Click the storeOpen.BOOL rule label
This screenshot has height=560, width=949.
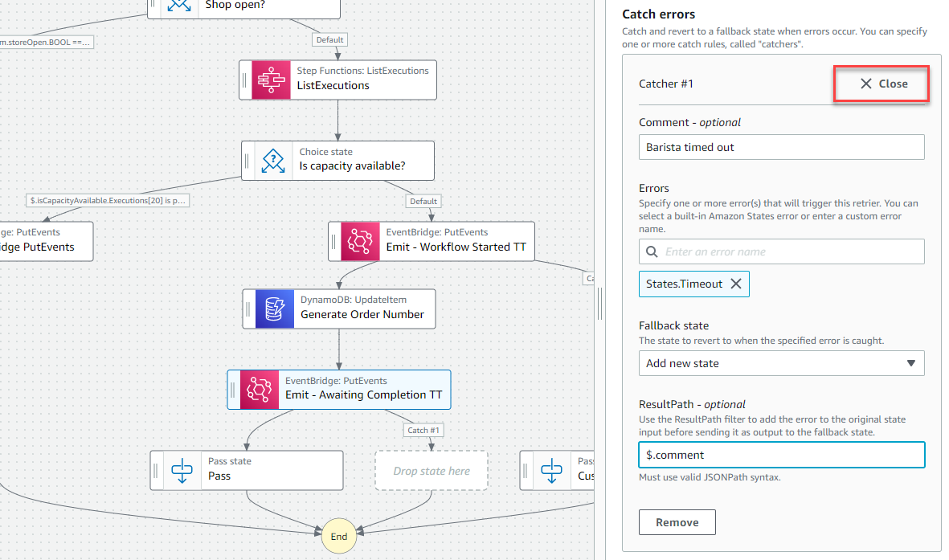(46, 43)
